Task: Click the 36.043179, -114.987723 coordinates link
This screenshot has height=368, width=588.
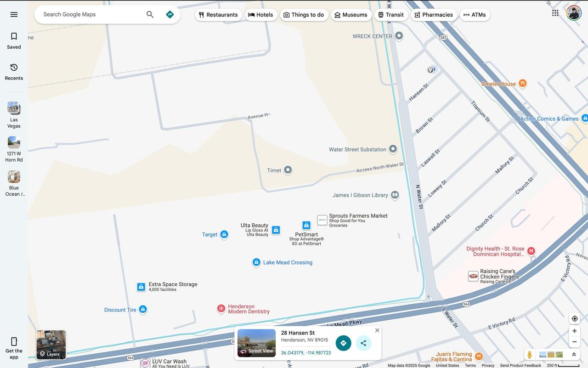Action: pos(306,353)
